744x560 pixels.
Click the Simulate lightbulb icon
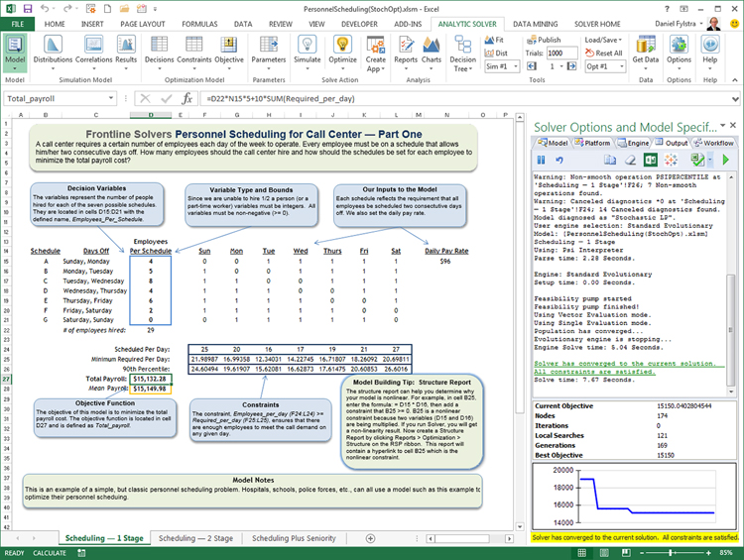[x=307, y=46]
